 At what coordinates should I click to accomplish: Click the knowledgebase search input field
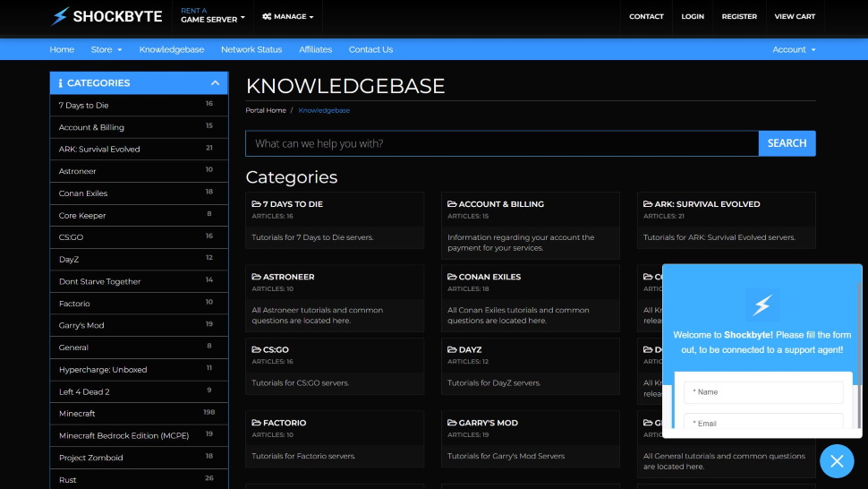click(502, 143)
